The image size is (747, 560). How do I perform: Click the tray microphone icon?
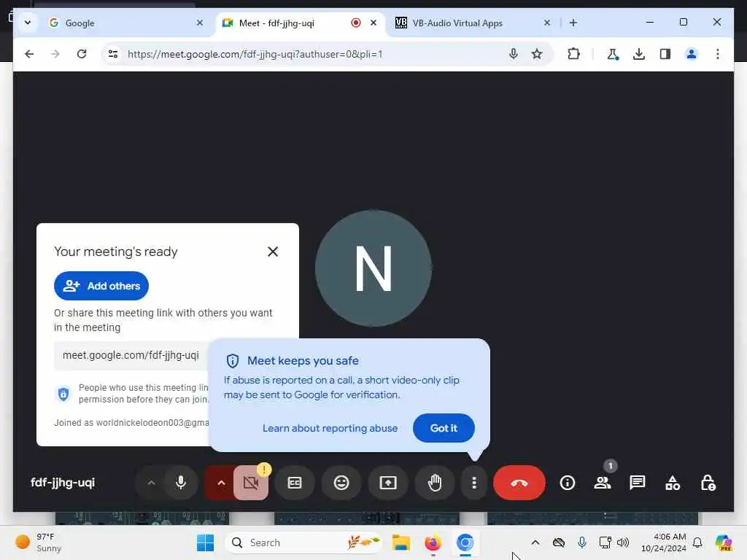click(x=581, y=542)
